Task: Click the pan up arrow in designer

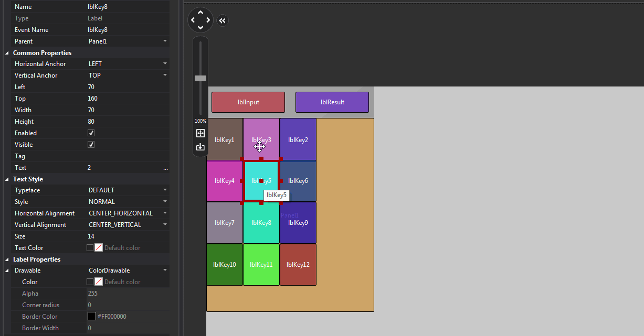Action: (200, 13)
